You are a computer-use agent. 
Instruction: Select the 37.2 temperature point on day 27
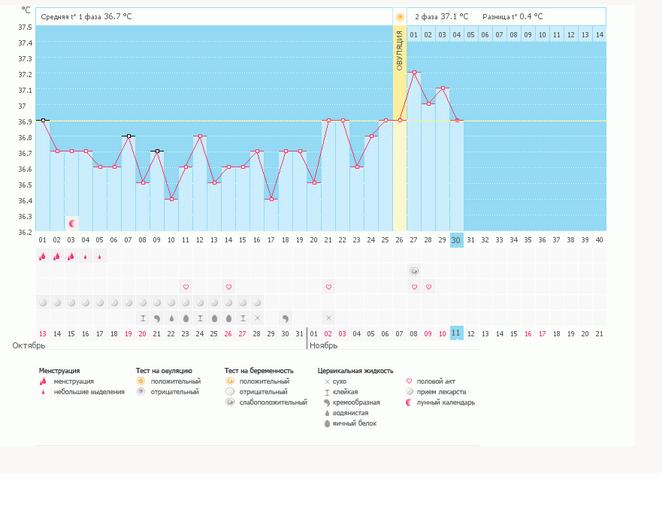tap(414, 73)
